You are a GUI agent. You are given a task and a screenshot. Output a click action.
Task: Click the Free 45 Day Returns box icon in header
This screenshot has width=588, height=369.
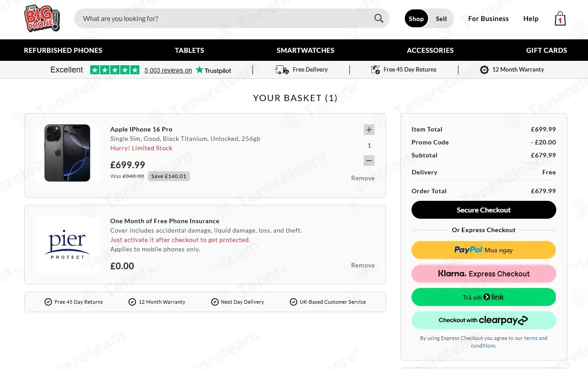tap(375, 70)
